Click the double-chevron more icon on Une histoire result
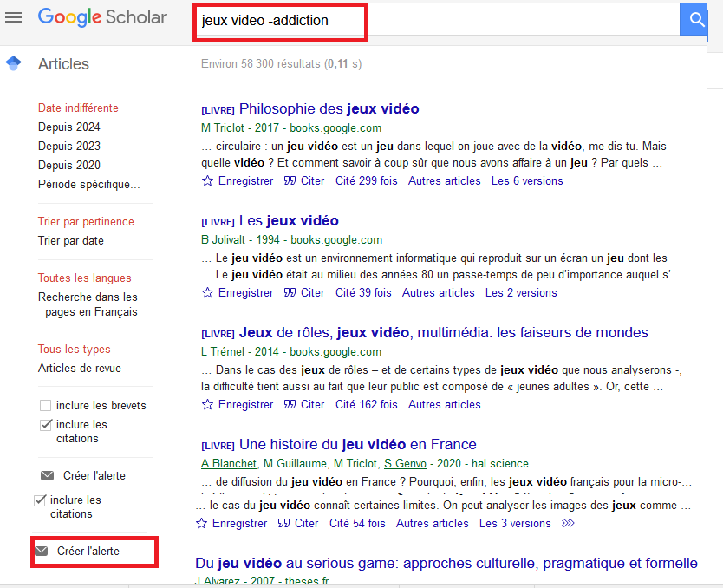This screenshot has width=723, height=588. 568,524
